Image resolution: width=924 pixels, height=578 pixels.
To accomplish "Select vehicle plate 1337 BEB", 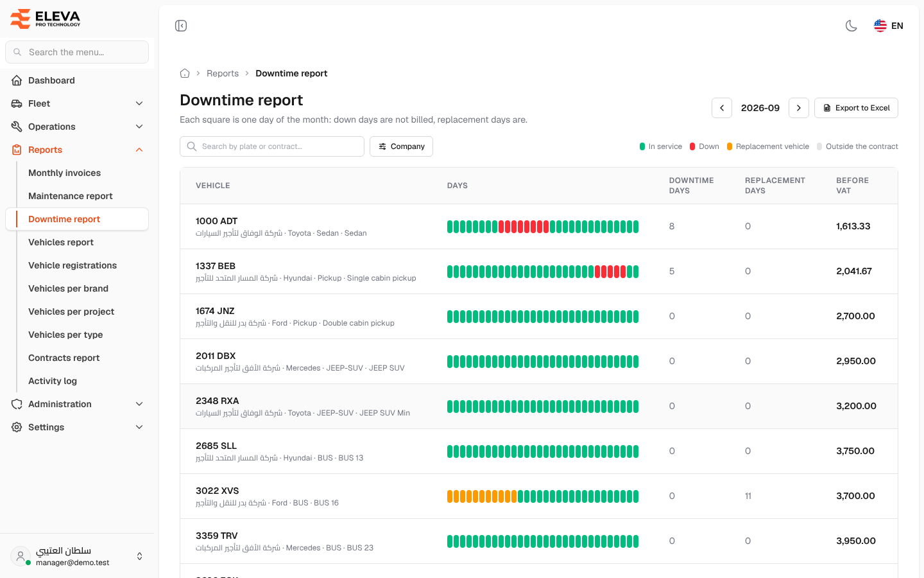I will [x=216, y=266].
